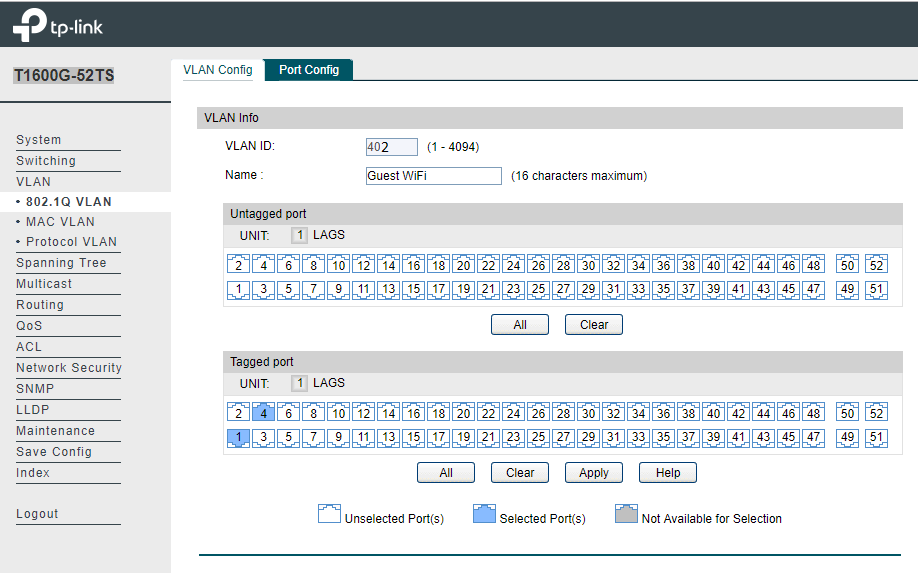Expand the Spanning Tree menu
The height and width of the screenshot is (573, 918).
[x=61, y=263]
